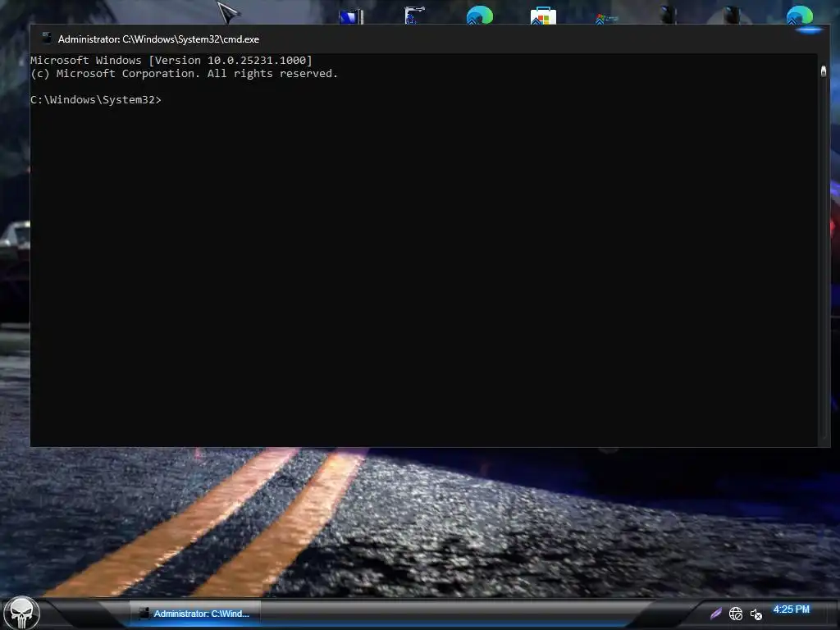The height and width of the screenshot is (630, 840).
Task: Open the network globe tray icon
Action: click(x=736, y=614)
